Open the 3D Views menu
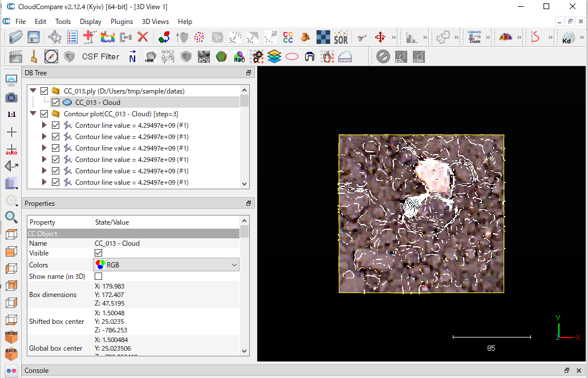Viewport: 588px width, 378px height. 155,22
